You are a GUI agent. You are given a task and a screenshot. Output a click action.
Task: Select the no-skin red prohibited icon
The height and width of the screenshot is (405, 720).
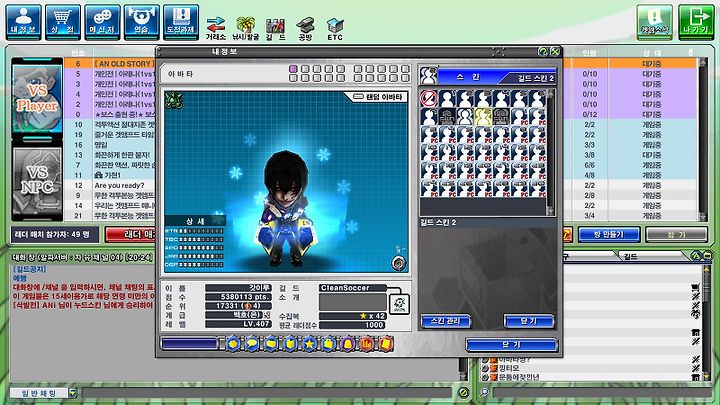[x=429, y=99]
